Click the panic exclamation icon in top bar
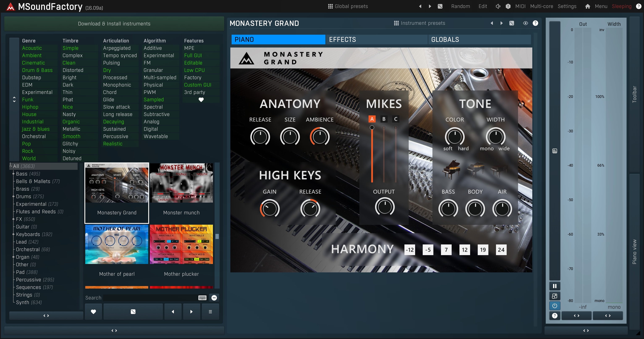Viewport: 644px width, 339px height. tap(508, 6)
